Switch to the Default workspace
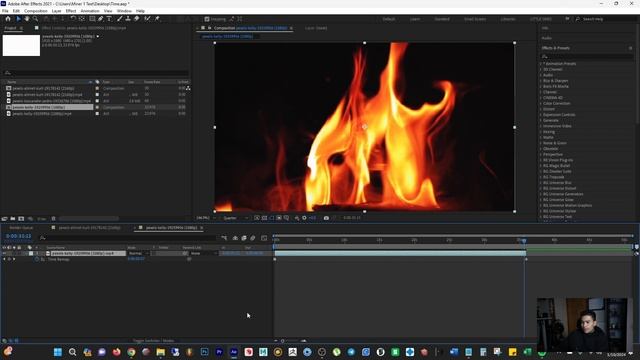Image resolution: width=640 pixels, height=360 pixels. coord(389,19)
